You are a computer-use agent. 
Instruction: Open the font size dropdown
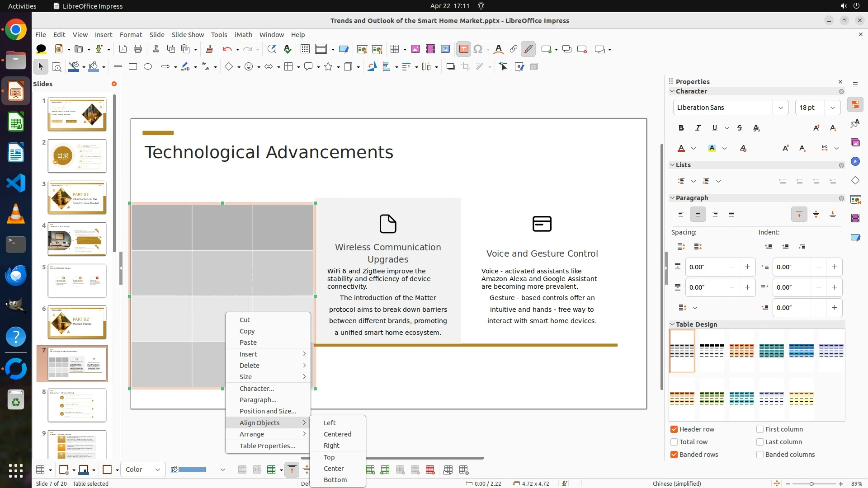832,108
